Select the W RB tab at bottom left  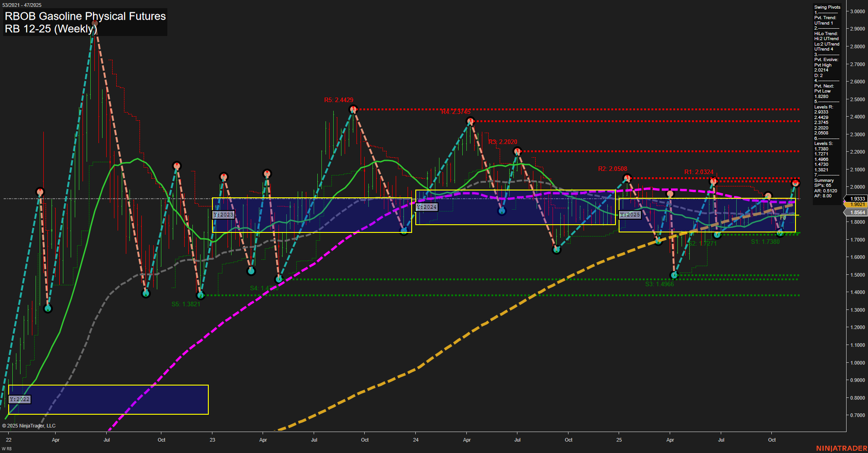tap(6, 448)
